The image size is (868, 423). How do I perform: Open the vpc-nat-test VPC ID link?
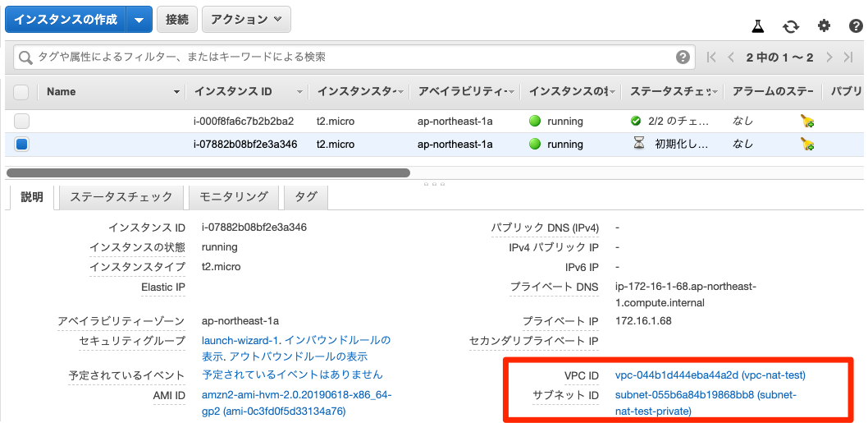point(710,375)
